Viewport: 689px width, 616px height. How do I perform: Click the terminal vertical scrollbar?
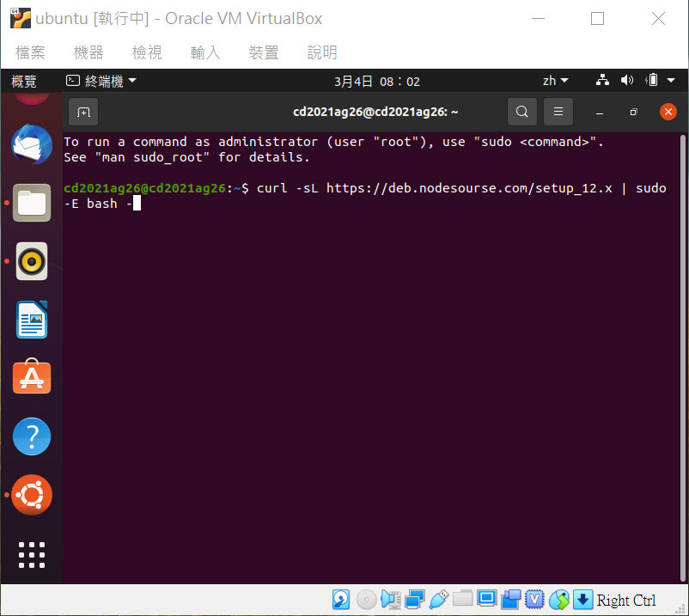[683, 357]
